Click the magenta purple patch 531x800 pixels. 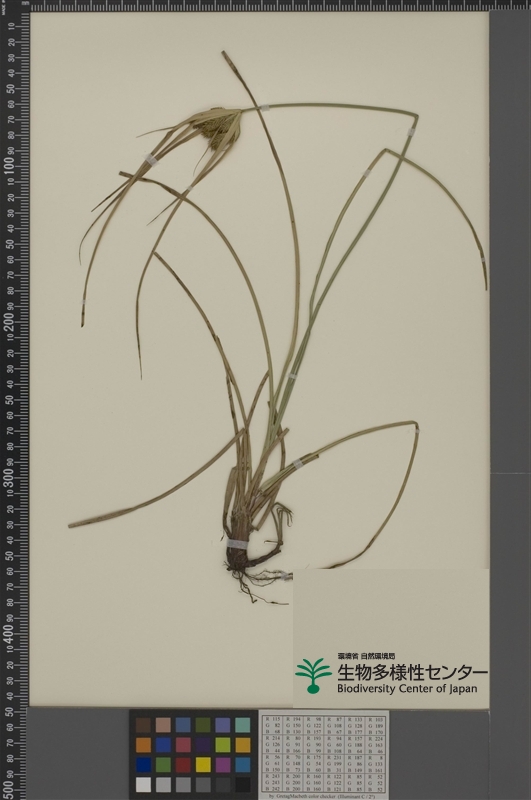coord(223,765)
